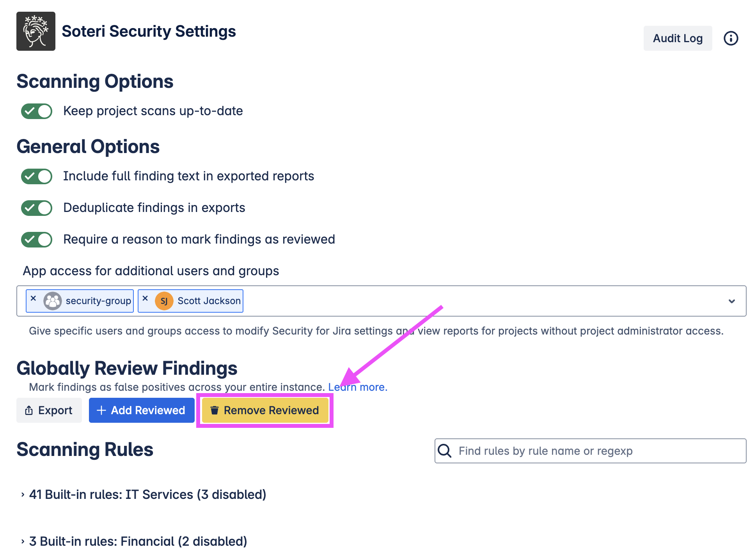Click the search magnifier icon
Viewport: 756px width, 559px height.
pos(445,451)
